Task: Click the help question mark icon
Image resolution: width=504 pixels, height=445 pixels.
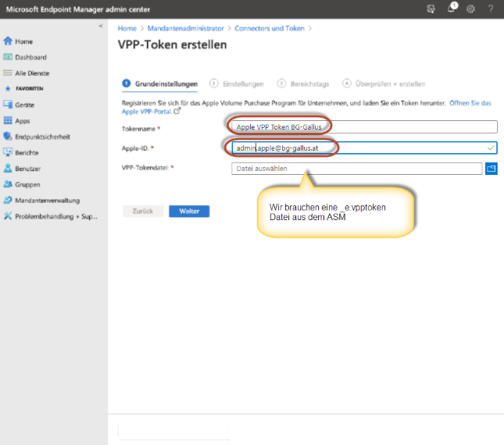Action: click(490, 9)
